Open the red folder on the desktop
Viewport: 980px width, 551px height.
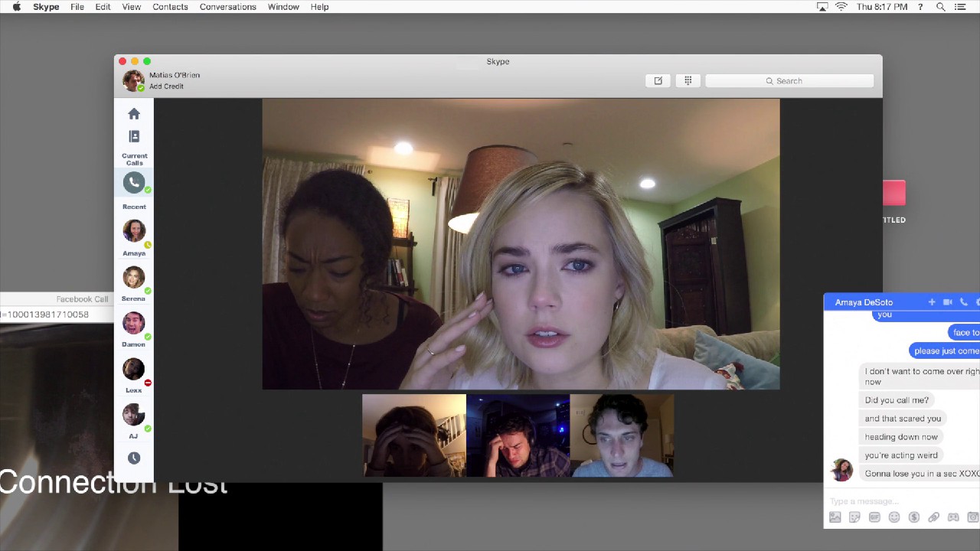(x=894, y=193)
